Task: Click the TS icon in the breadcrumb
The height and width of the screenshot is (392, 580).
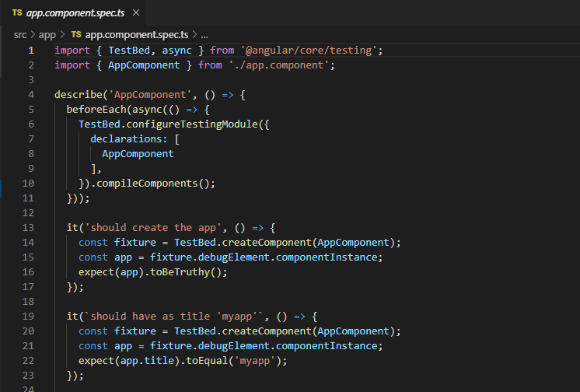Action: [x=76, y=34]
